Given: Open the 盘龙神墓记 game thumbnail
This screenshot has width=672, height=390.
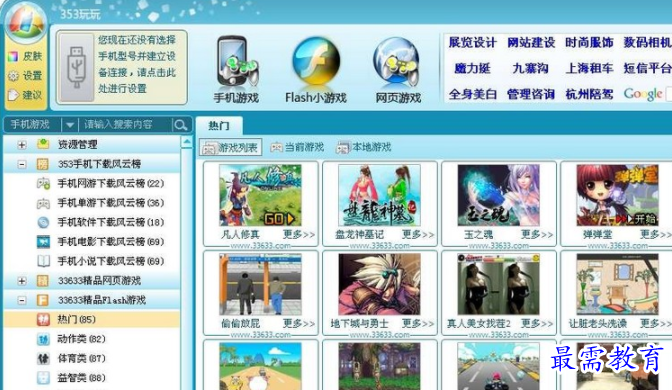Looking at the screenshot, I should point(379,195).
